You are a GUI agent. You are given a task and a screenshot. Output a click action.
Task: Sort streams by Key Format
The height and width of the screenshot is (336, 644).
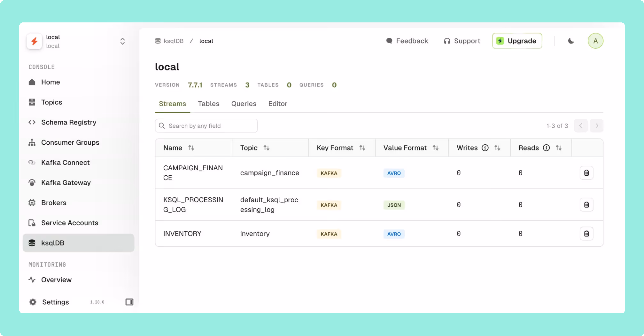(362, 148)
